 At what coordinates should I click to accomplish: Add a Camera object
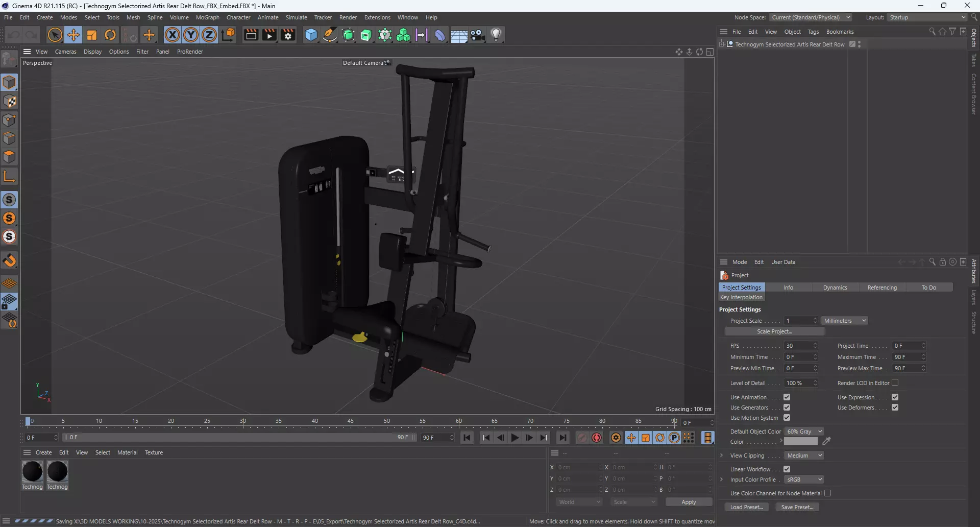pos(477,35)
